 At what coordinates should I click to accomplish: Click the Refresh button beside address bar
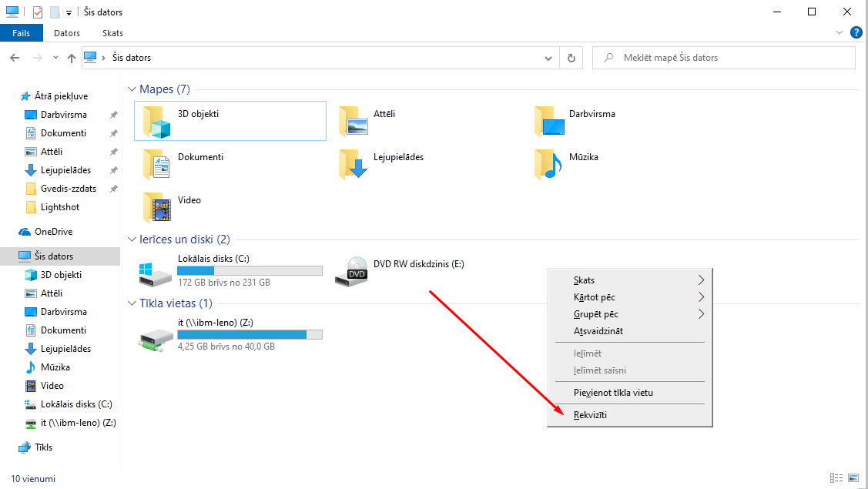click(571, 58)
